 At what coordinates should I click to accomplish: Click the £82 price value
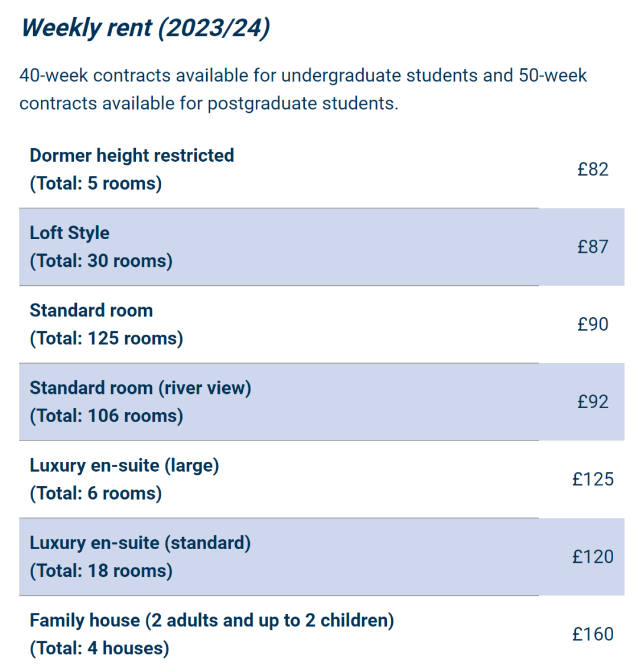click(x=593, y=169)
